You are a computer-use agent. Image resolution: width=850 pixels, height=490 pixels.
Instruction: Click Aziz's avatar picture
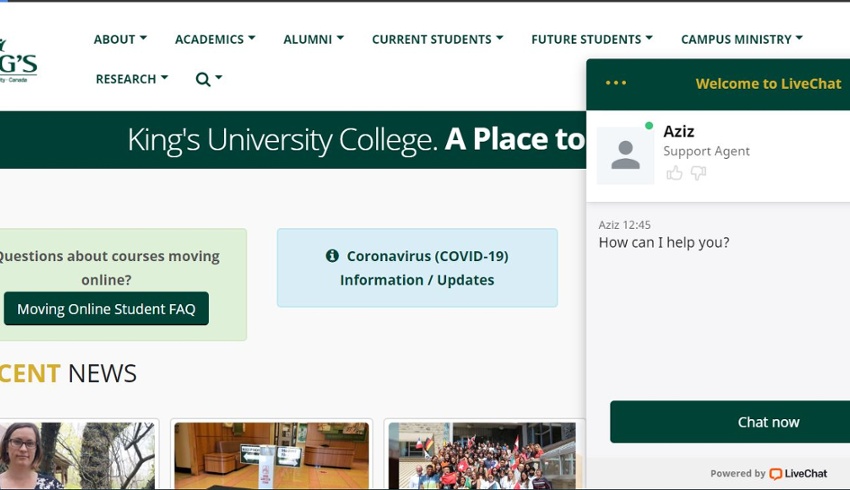(626, 156)
